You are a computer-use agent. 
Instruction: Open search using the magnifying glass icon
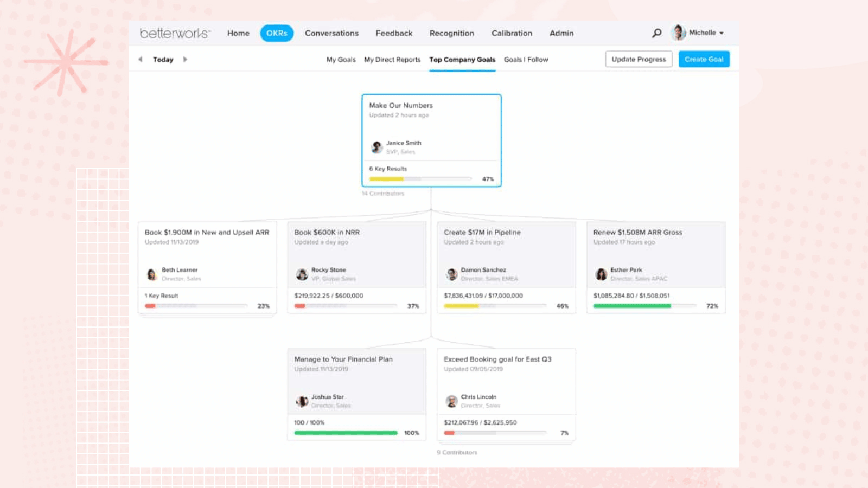[656, 33]
